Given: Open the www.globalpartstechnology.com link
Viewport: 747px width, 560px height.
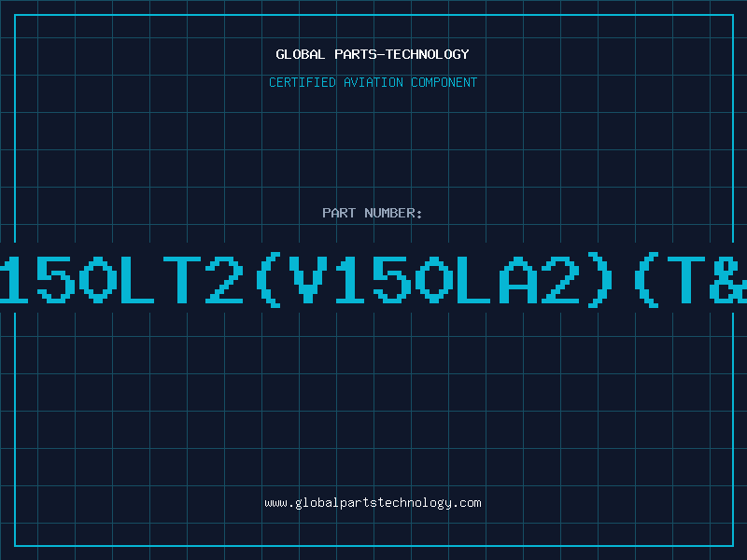Looking at the screenshot, I should click(373, 503).
